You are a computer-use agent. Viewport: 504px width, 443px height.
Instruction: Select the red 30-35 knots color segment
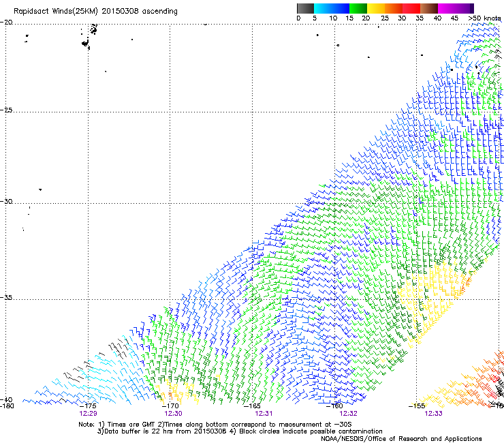pyautogui.click(x=411, y=8)
